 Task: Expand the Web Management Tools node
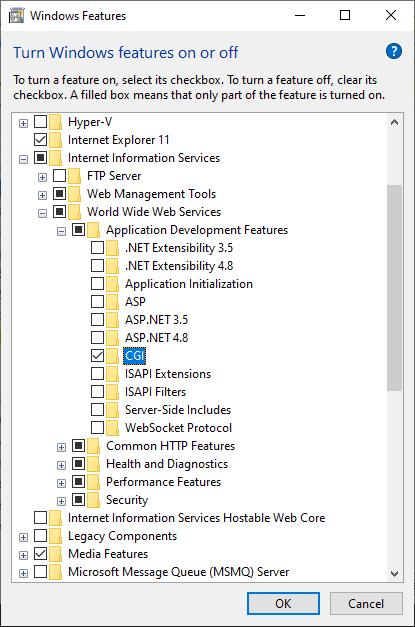click(42, 195)
